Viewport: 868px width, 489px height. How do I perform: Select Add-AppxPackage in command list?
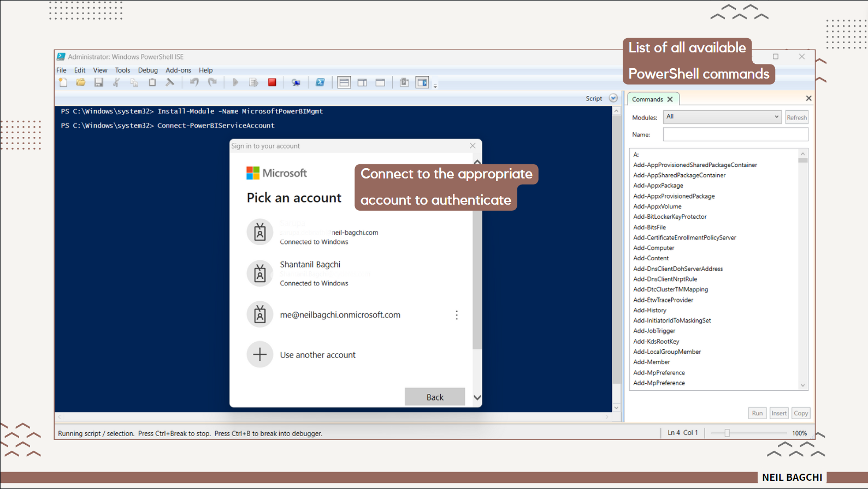coord(658,186)
